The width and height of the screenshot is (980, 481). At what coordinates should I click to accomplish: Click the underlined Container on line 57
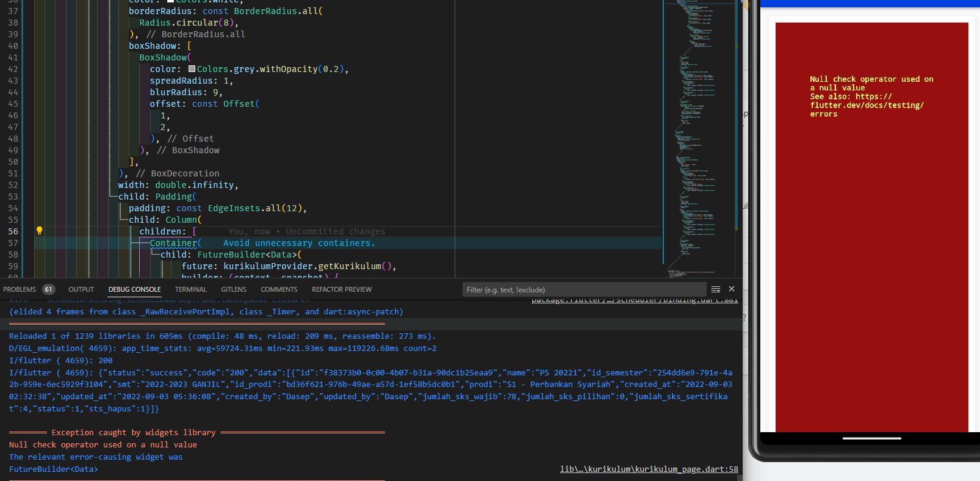tap(173, 243)
